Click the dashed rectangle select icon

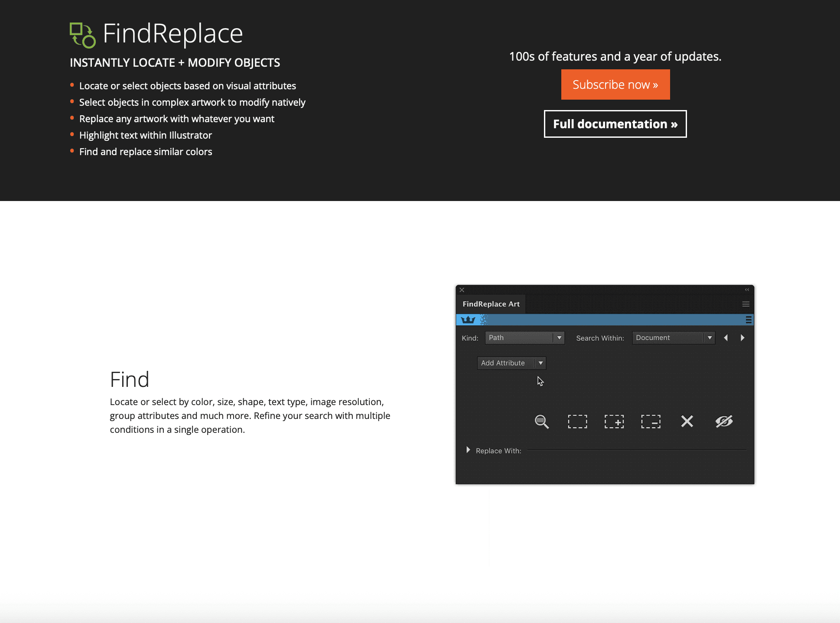click(x=577, y=421)
